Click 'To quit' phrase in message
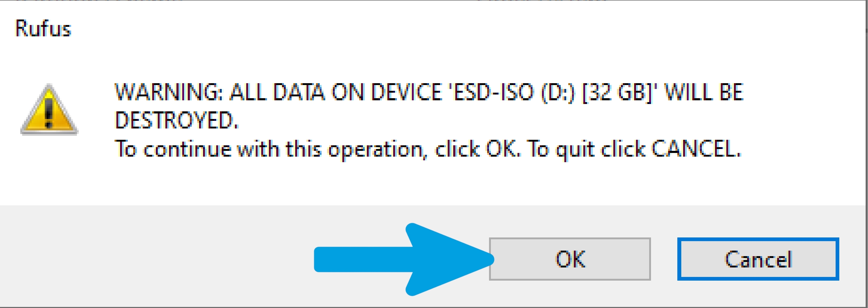 tap(561, 149)
